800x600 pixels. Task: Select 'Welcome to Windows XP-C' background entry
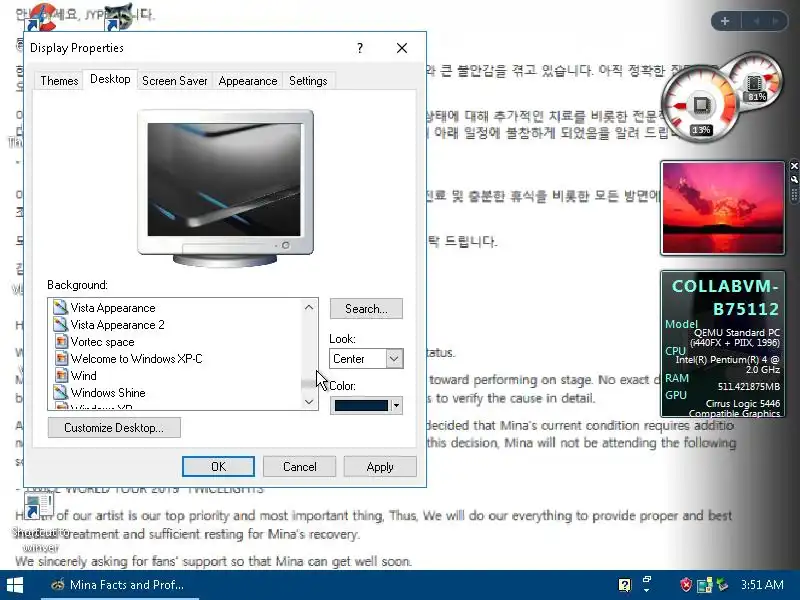(136, 359)
